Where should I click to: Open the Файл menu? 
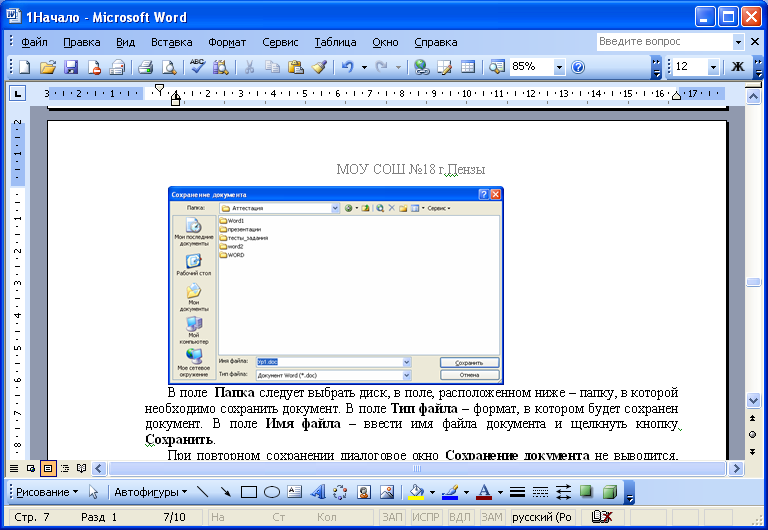pyautogui.click(x=34, y=42)
